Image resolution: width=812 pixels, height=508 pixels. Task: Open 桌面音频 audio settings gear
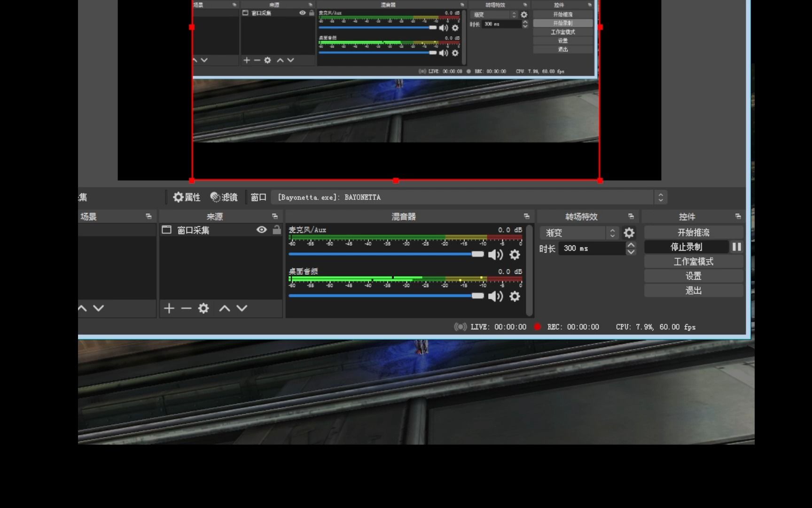click(x=515, y=296)
